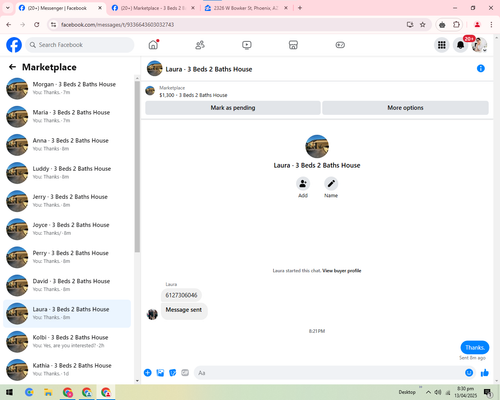The image size is (500, 400).
Task: Select the highlighted Laura conversation row
Action: click(x=67, y=313)
